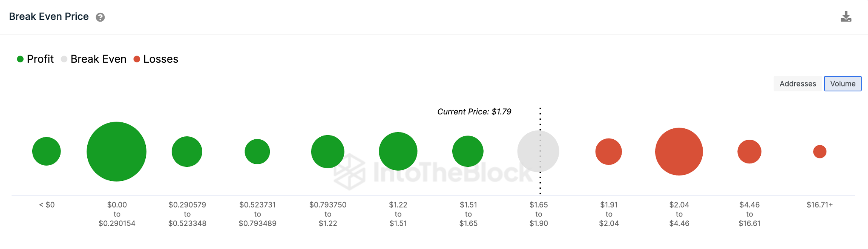Image resolution: width=868 pixels, height=249 pixels.
Task: Click the green bubble below $0
Action: tap(47, 151)
